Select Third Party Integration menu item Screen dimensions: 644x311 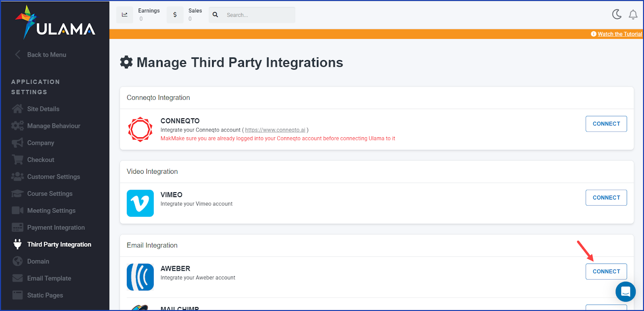click(59, 244)
